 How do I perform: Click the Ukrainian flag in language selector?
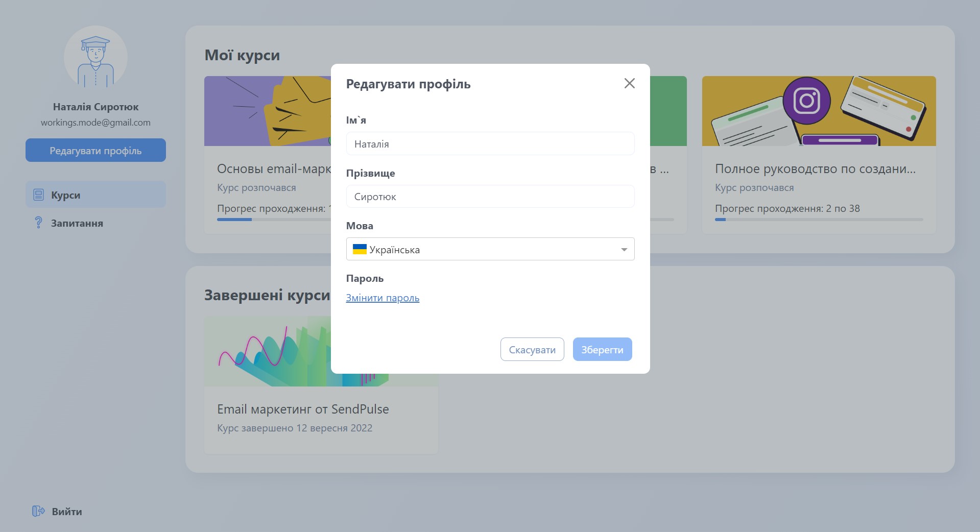point(360,249)
